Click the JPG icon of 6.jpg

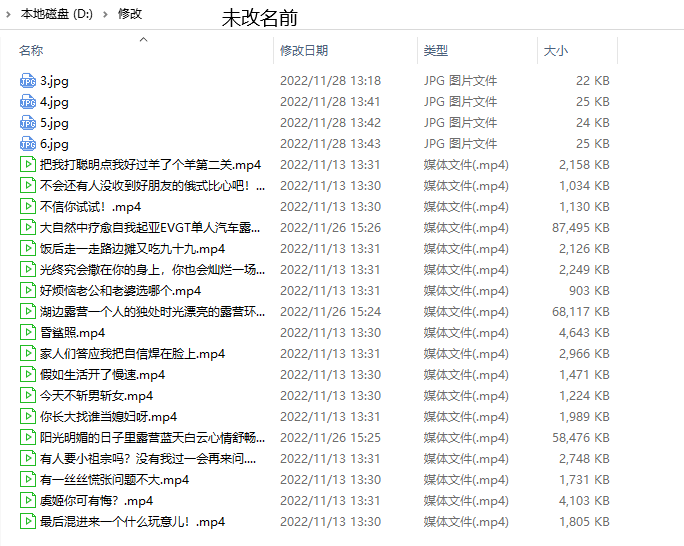pos(28,143)
